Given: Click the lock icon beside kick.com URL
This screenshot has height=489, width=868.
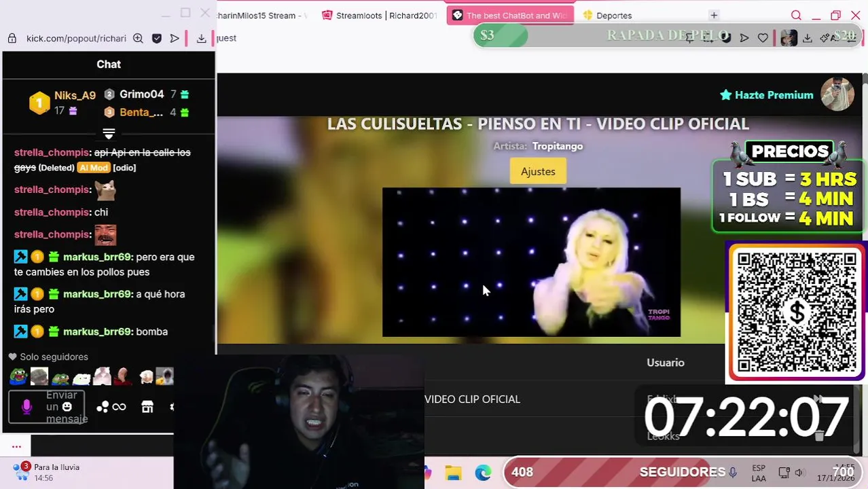Looking at the screenshot, I should tap(12, 38).
